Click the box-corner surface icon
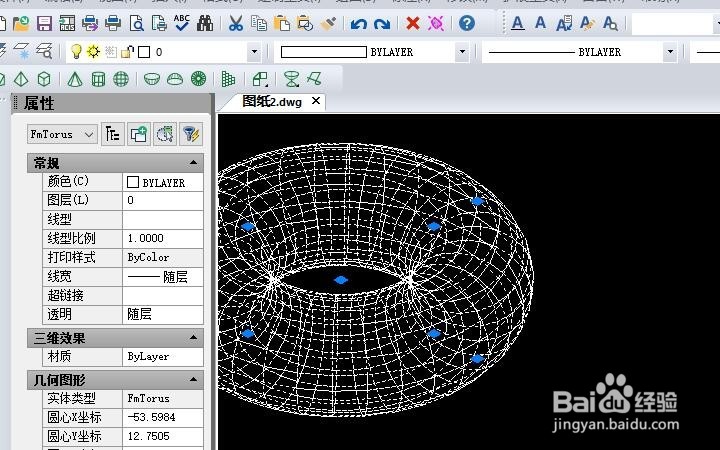Image resolution: width=720 pixels, height=450 pixels. pyautogui.click(x=260, y=79)
